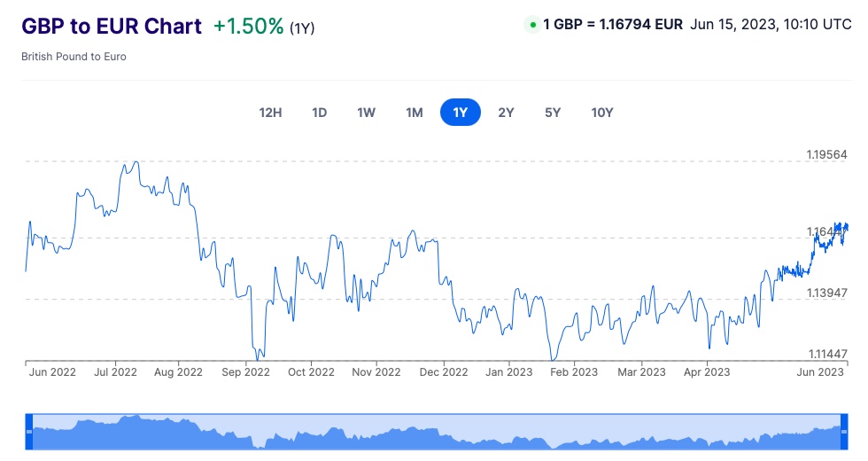Select the 10Y time range
The image size is (868, 461).
point(602,113)
